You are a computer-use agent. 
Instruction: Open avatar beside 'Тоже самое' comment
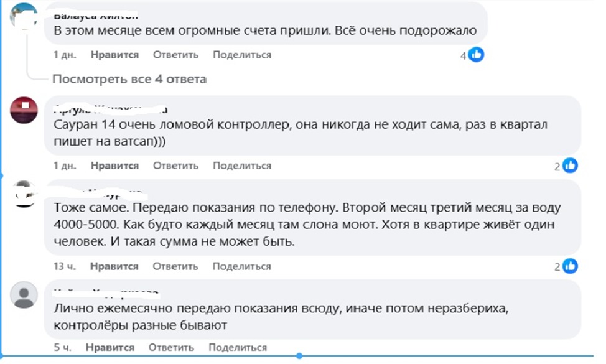pos(24,194)
